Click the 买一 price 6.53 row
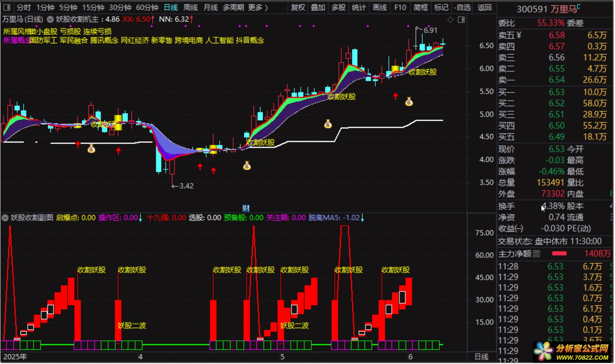Image resolution: width=615 pixels, height=364 pixels. point(555,92)
